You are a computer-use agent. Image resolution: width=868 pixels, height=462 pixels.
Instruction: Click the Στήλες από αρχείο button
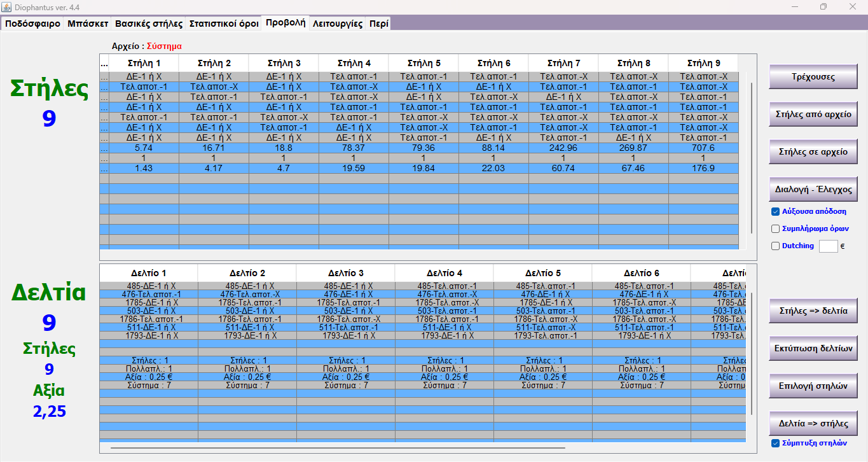[x=813, y=115]
